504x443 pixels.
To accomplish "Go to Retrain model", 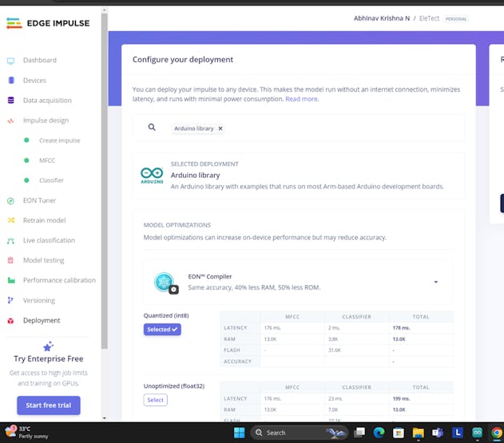I will click(x=44, y=220).
